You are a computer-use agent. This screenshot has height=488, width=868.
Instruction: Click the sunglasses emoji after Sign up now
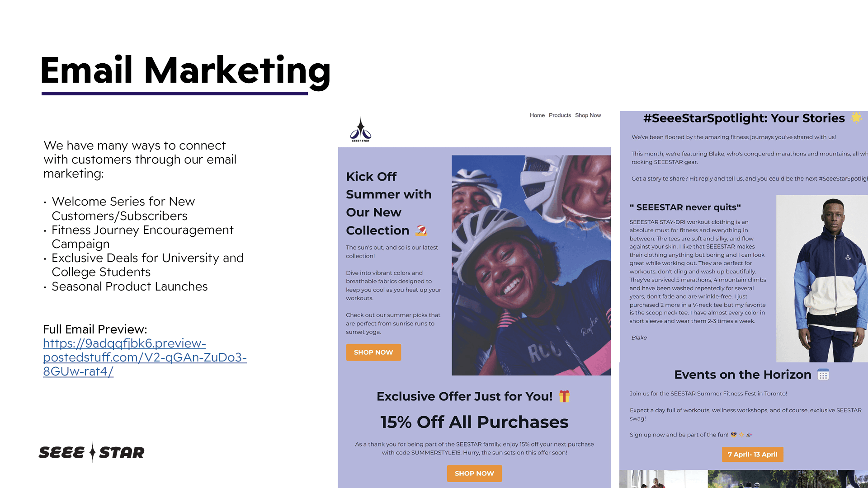(x=734, y=435)
